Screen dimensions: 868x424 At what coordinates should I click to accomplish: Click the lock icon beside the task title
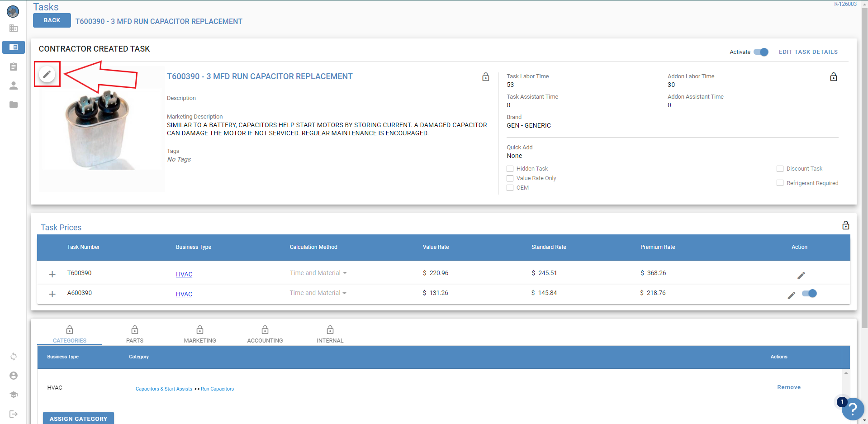coord(485,77)
